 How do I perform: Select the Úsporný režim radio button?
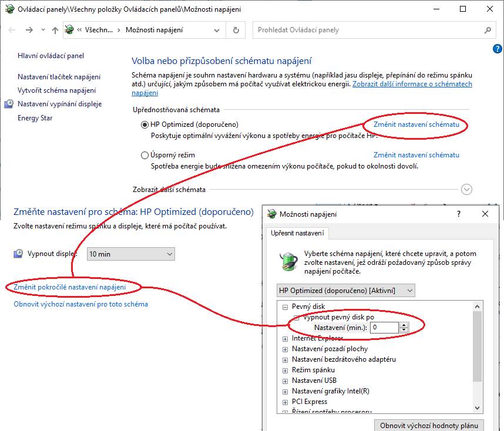(145, 155)
